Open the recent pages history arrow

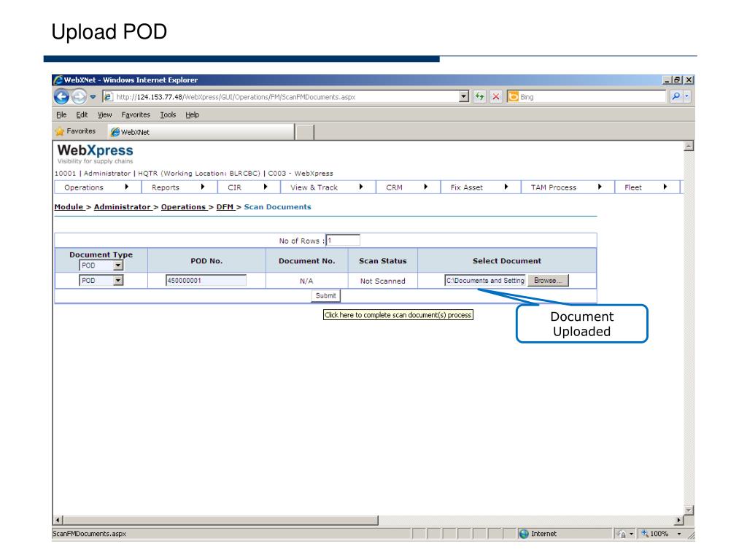point(93,97)
